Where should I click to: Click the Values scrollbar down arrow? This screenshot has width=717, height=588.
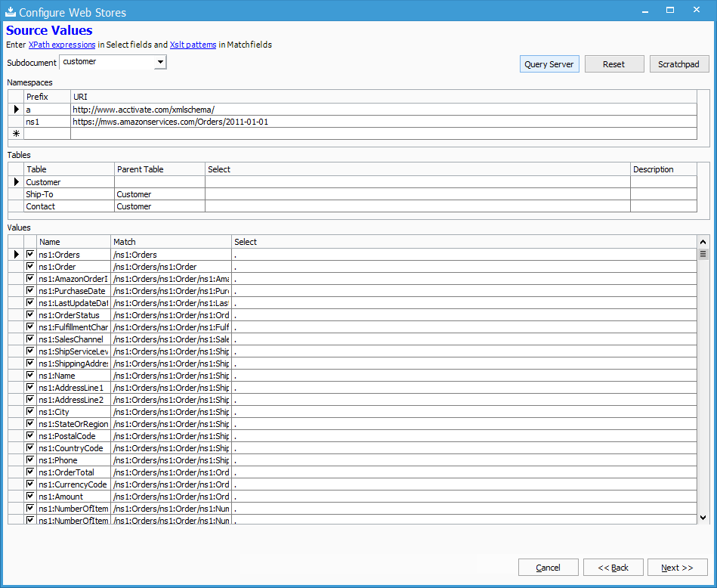coord(703,518)
